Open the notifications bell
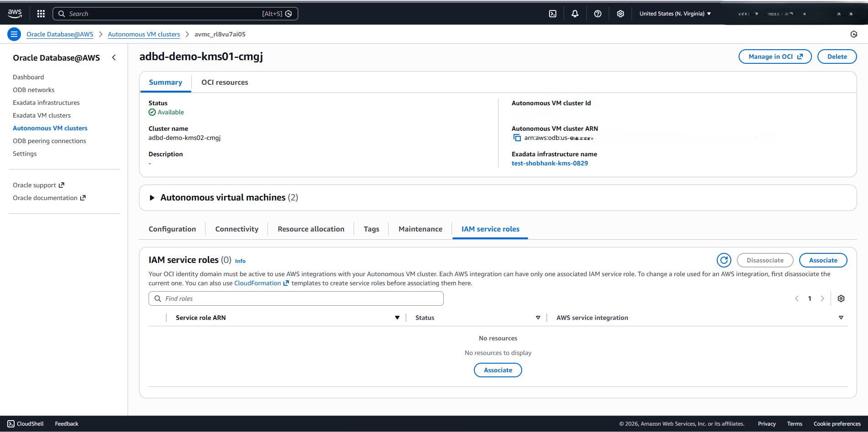 575,13
